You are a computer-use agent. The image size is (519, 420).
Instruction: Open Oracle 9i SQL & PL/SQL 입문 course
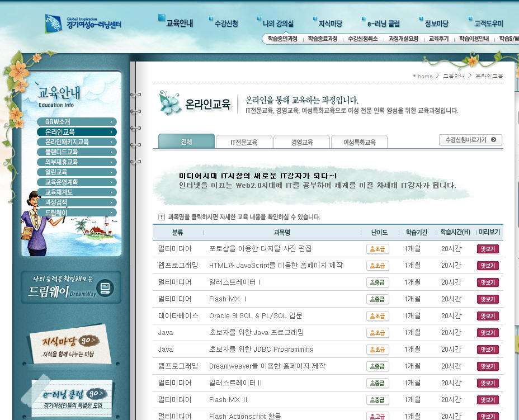click(x=256, y=316)
